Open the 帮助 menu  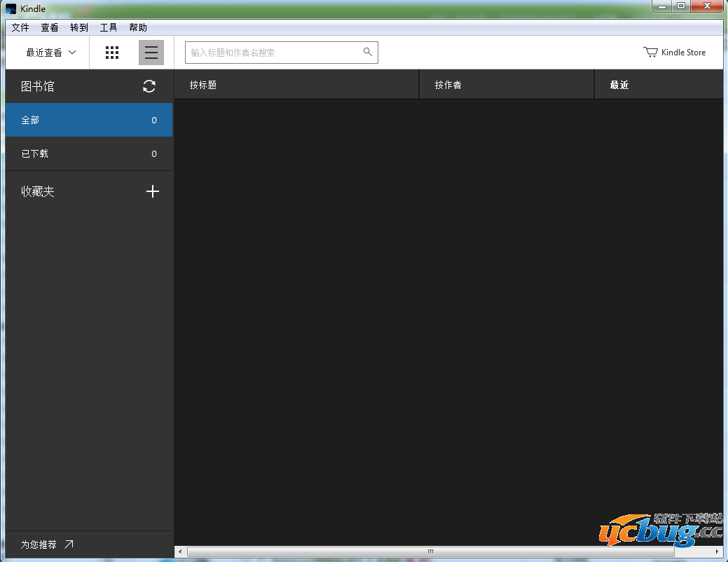click(138, 27)
